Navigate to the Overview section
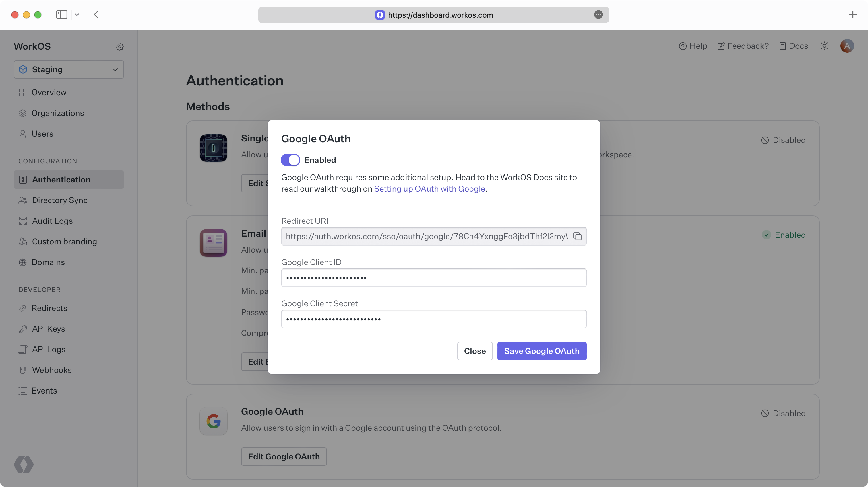This screenshot has width=868, height=487. [49, 92]
